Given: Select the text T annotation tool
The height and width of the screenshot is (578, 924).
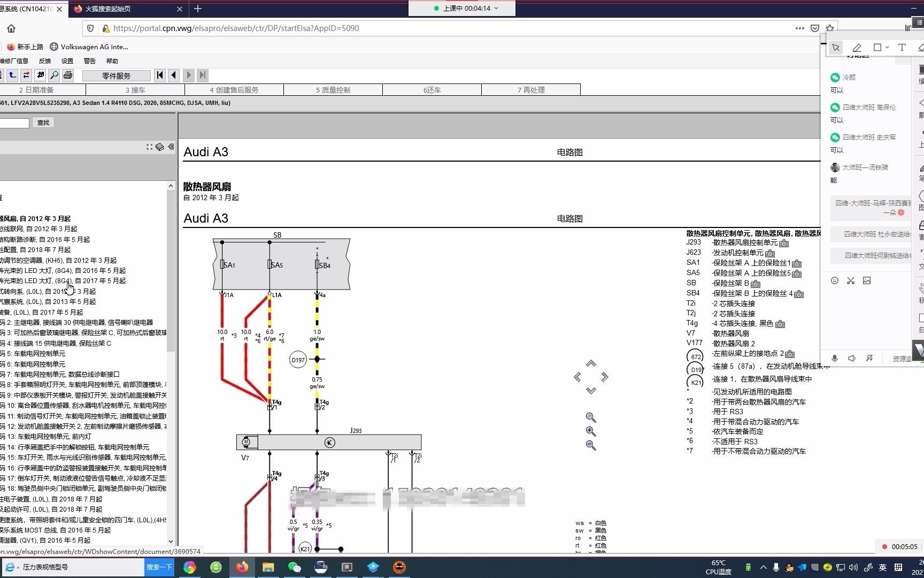Looking at the screenshot, I should 902,48.
